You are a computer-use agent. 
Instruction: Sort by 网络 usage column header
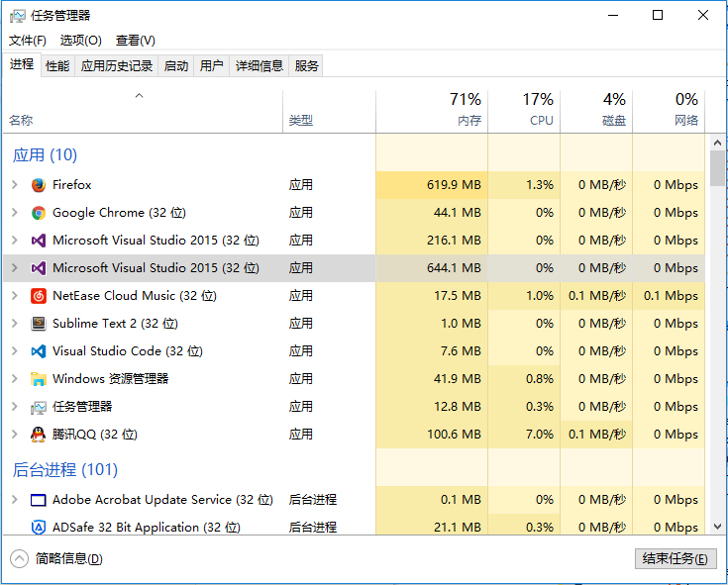[x=669, y=111]
